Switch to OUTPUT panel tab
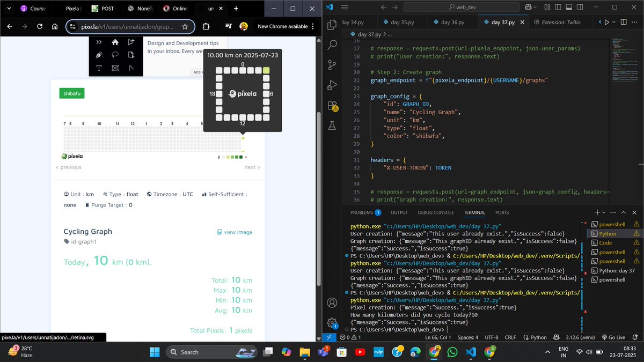 (x=399, y=212)
